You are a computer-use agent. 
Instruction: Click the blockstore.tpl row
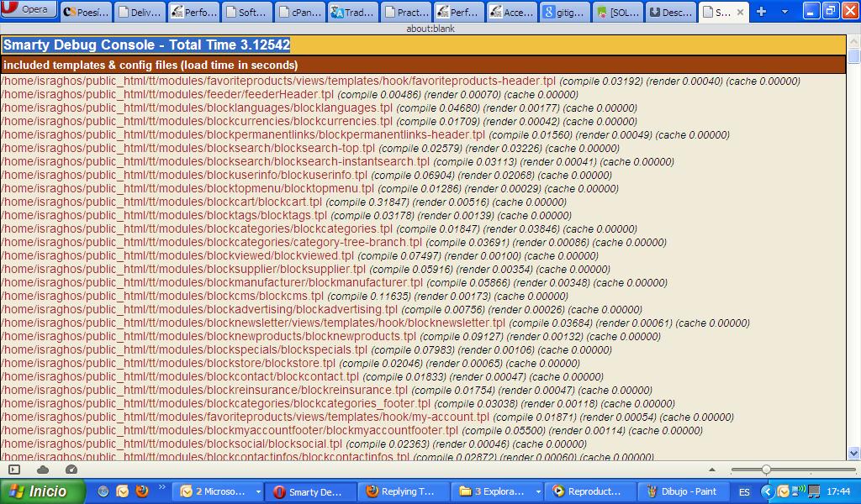pos(290,363)
